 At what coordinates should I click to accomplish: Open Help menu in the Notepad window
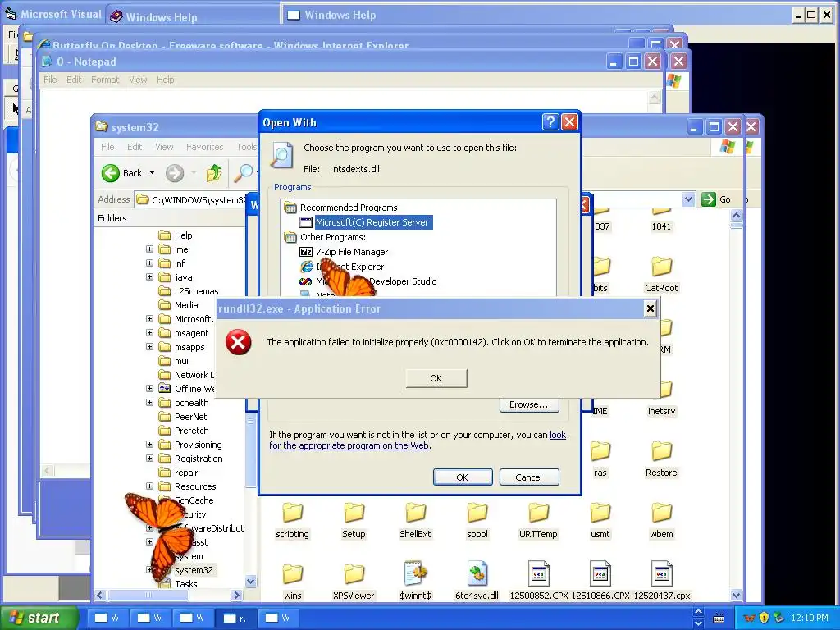click(166, 80)
